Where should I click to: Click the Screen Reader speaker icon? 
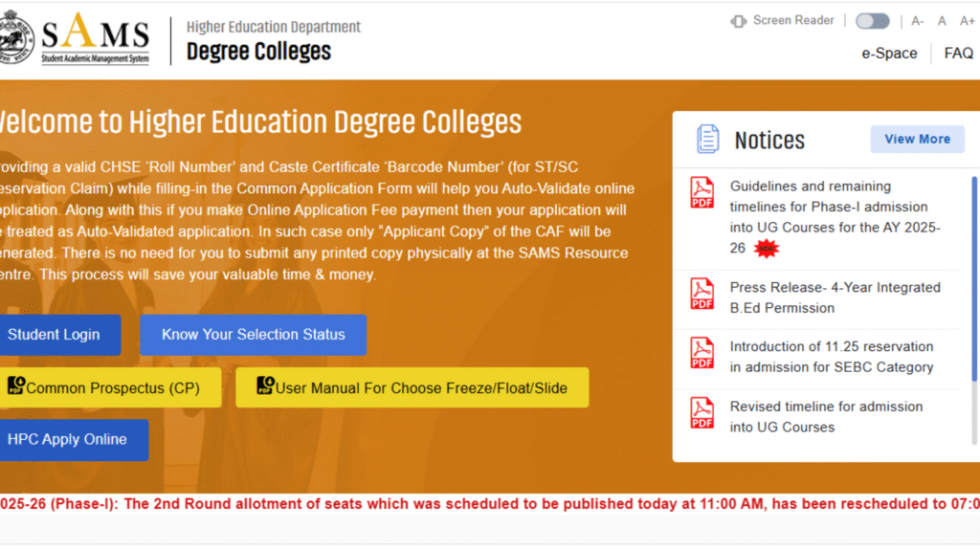click(738, 21)
